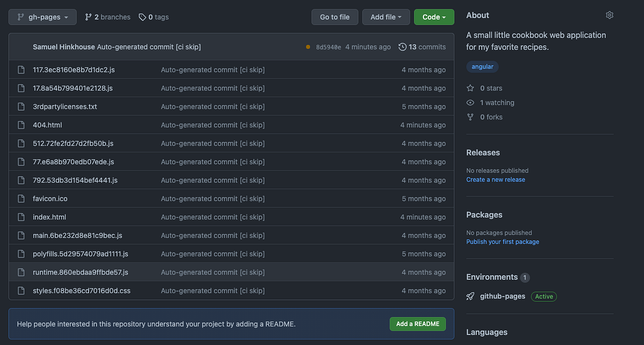Click the watching eye icon

click(470, 102)
